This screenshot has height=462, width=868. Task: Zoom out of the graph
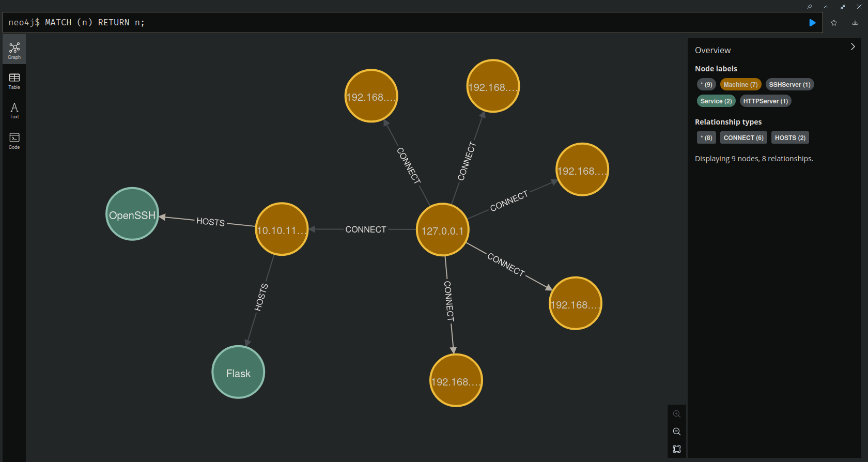coord(677,432)
